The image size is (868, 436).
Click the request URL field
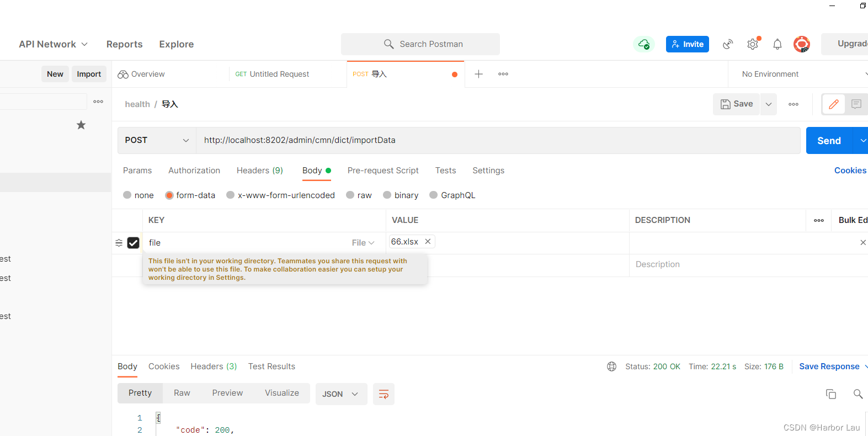[x=498, y=140]
